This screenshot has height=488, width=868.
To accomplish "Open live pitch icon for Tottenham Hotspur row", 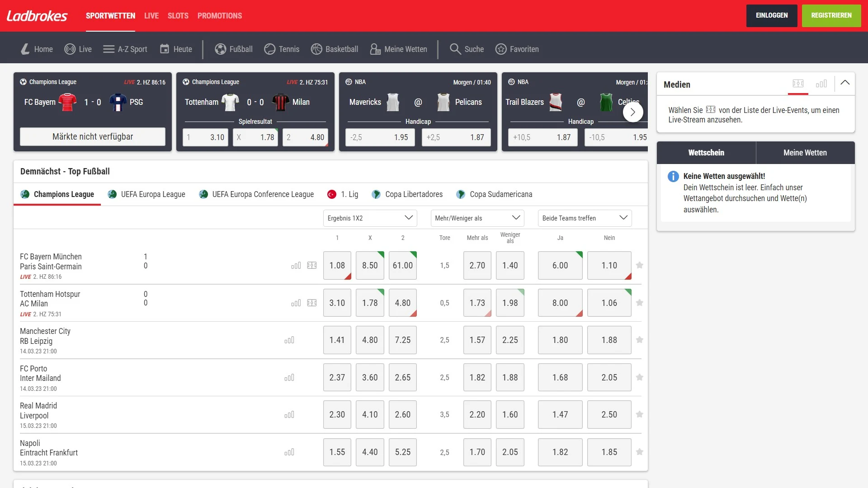I will click(x=312, y=303).
